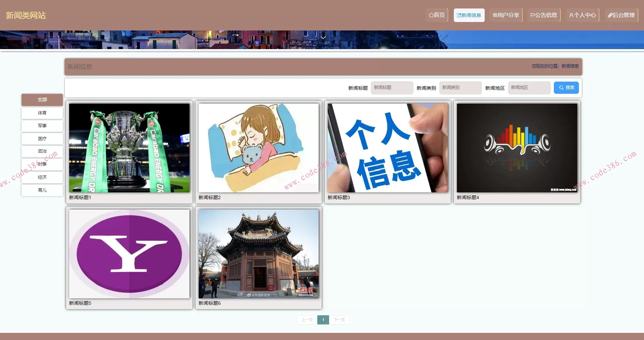This screenshot has width=644, height=340.
Task: Click the 新闻标题6 caption text
Action: pyautogui.click(x=209, y=303)
